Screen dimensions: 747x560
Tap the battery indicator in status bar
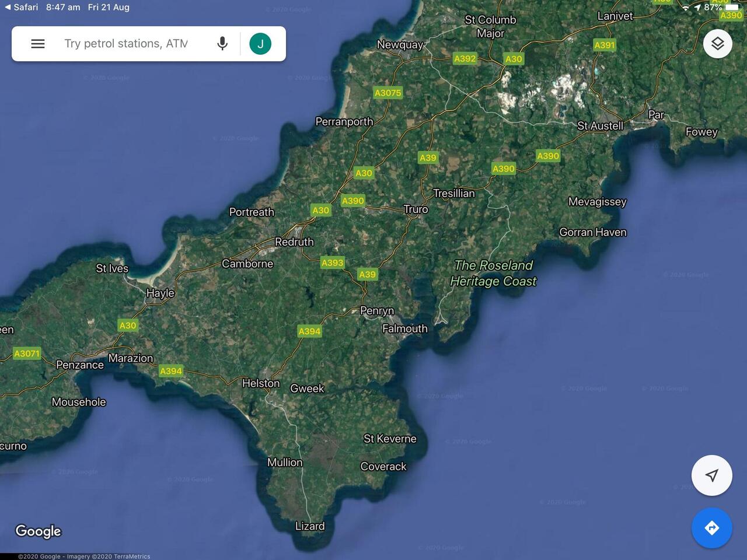click(732, 7)
